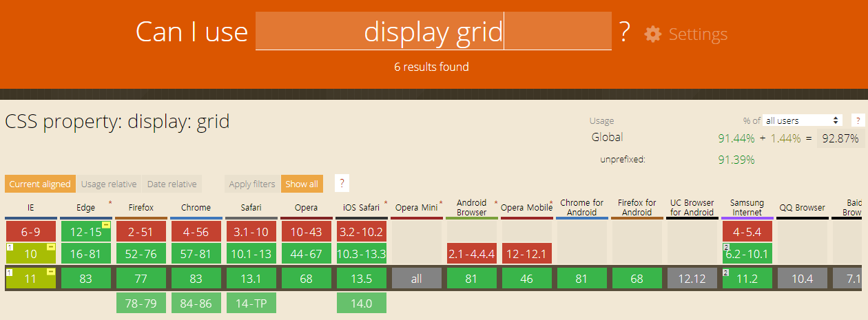Screen dimensions: 868x320
Task: Click the Chrome for Android column header
Action: pyautogui.click(x=582, y=207)
